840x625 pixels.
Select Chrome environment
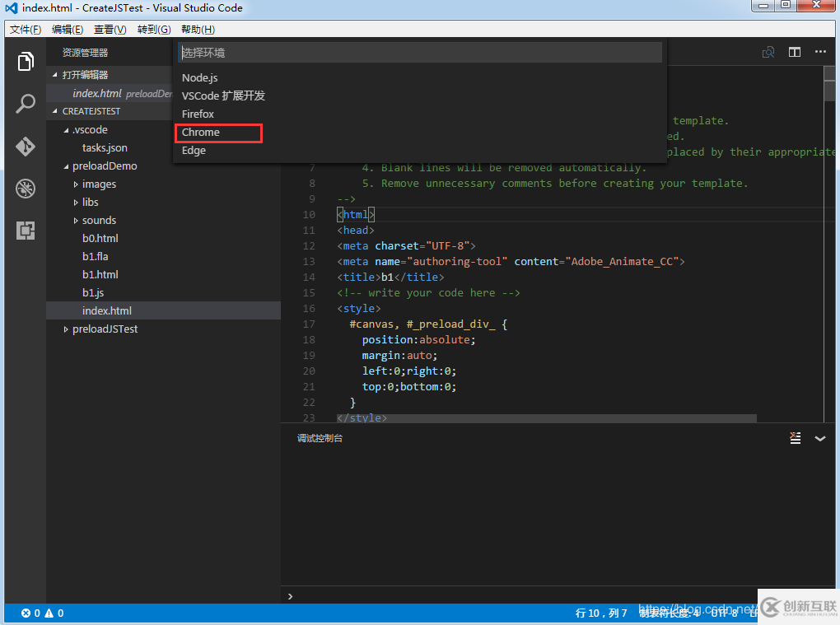pyautogui.click(x=419, y=133)
